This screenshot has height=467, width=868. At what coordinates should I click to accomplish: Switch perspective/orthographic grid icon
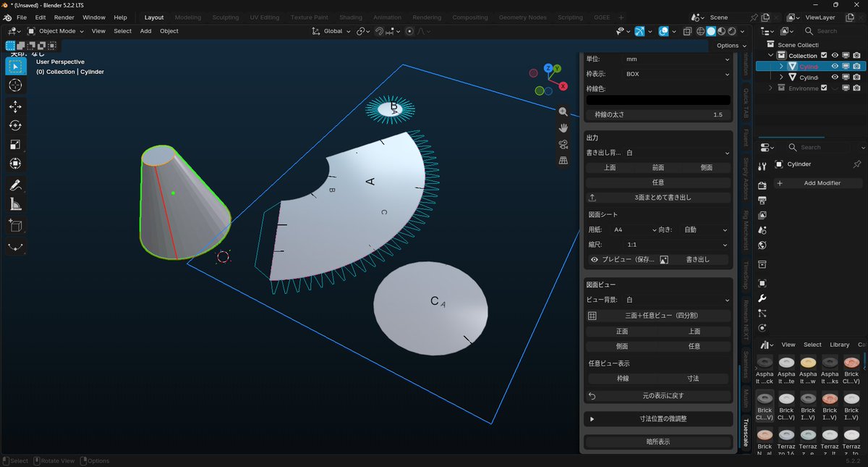(563, 160)
